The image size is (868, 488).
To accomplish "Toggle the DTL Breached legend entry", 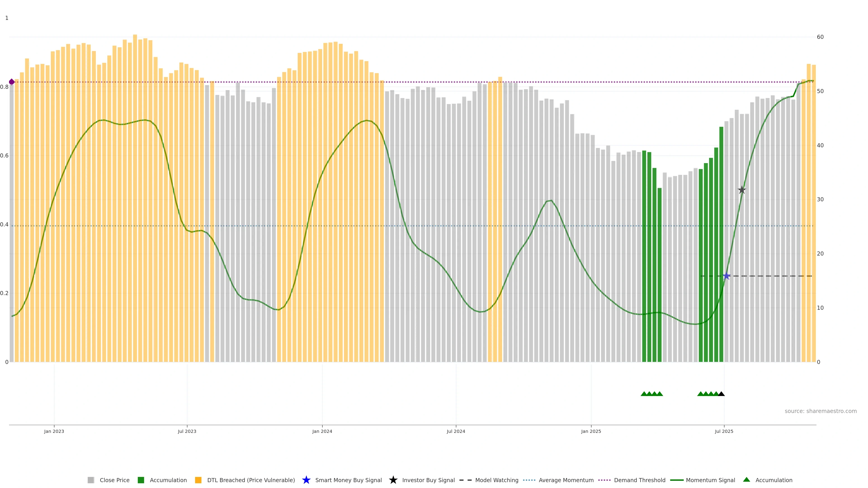I will (x=251, y=480).
